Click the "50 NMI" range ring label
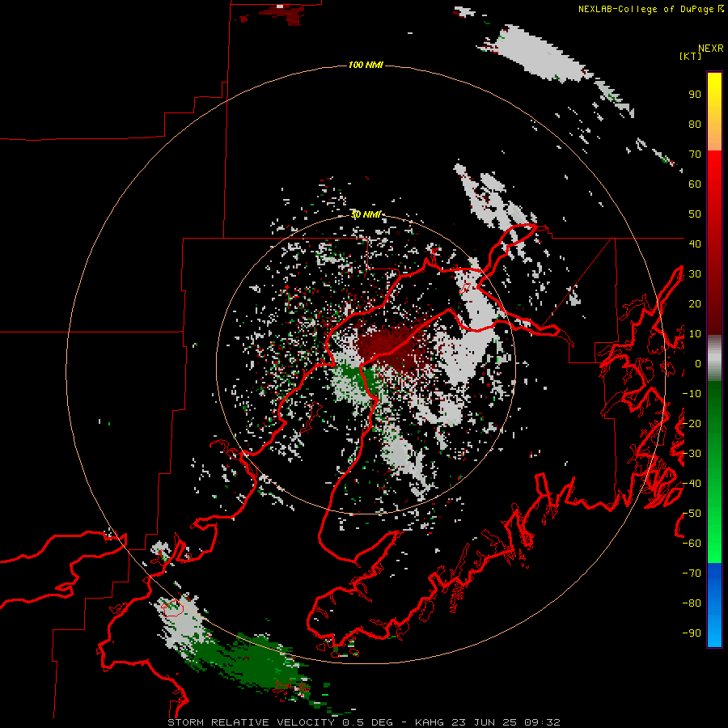This screenshot has height=728, width=728. point(366,214)
